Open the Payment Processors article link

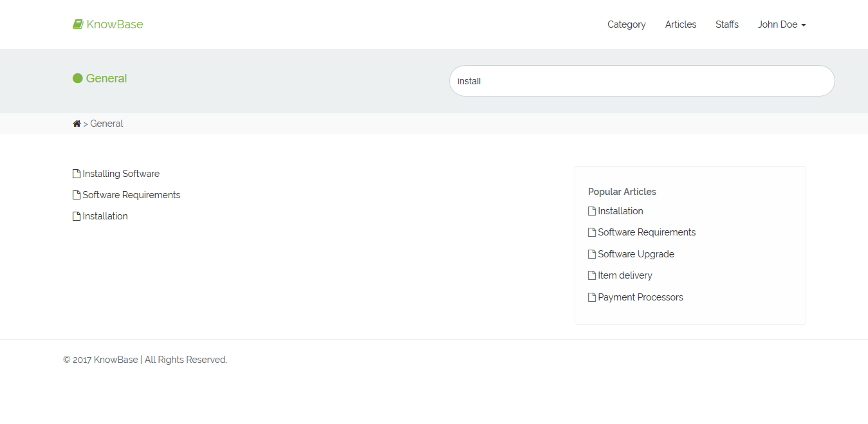tap(640, 297)
